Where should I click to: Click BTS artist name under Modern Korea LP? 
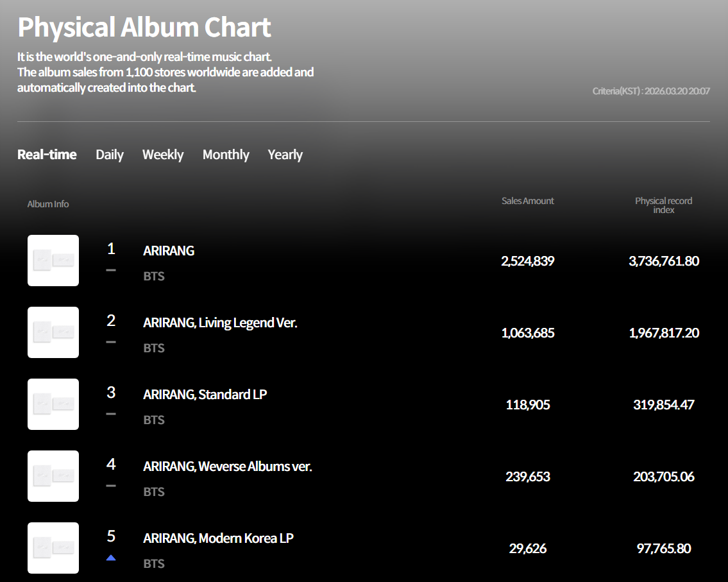click(154, 564)
